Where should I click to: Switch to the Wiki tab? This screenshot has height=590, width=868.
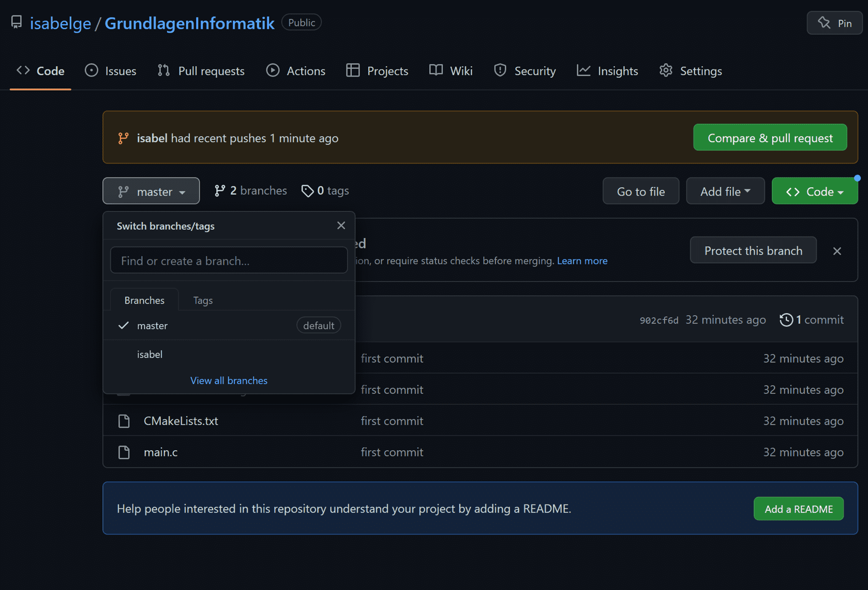click(451, 71)
